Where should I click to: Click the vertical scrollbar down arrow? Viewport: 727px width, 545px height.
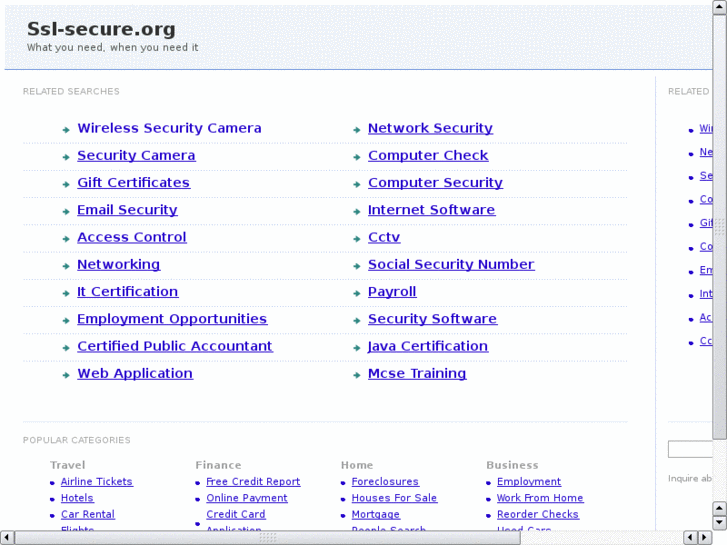pos(720,523)
